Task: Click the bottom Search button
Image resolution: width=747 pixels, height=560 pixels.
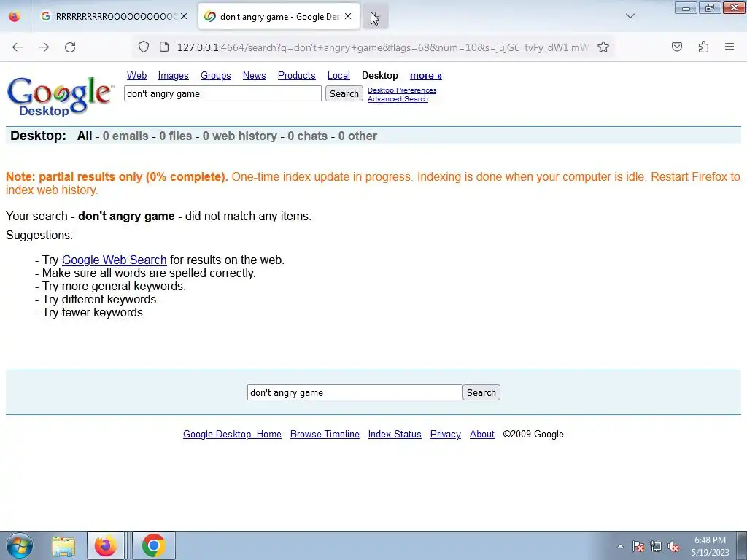Action: 481,392
